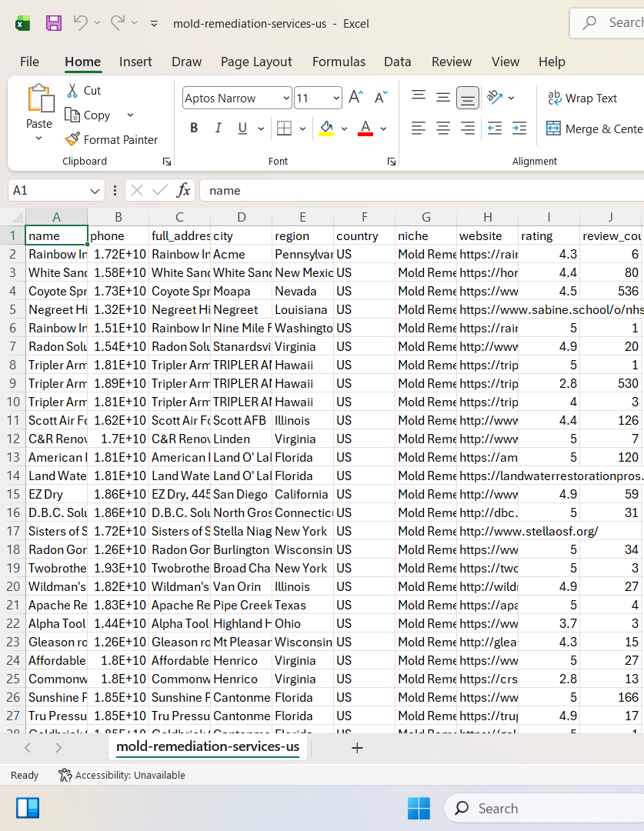
Task: Click the Save icon in title bar
Action: [54, 23]
